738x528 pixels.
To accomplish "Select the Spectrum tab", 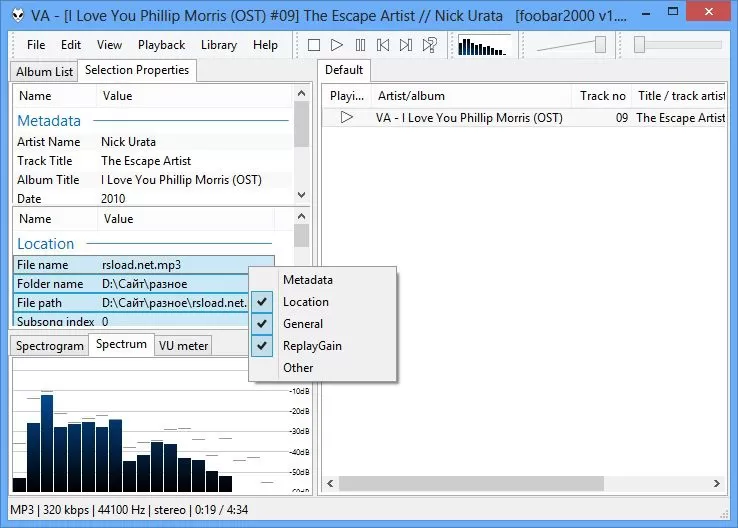I will (x=121, y=344).
